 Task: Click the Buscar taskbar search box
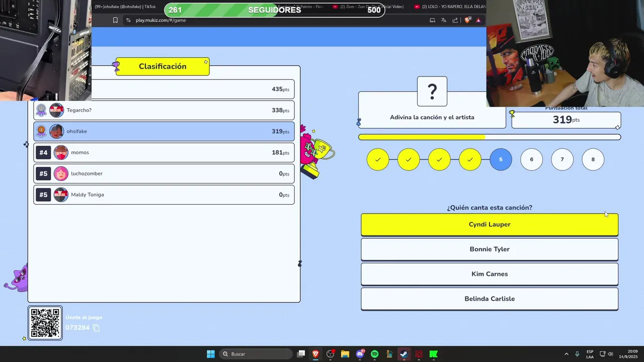[256, 354]
